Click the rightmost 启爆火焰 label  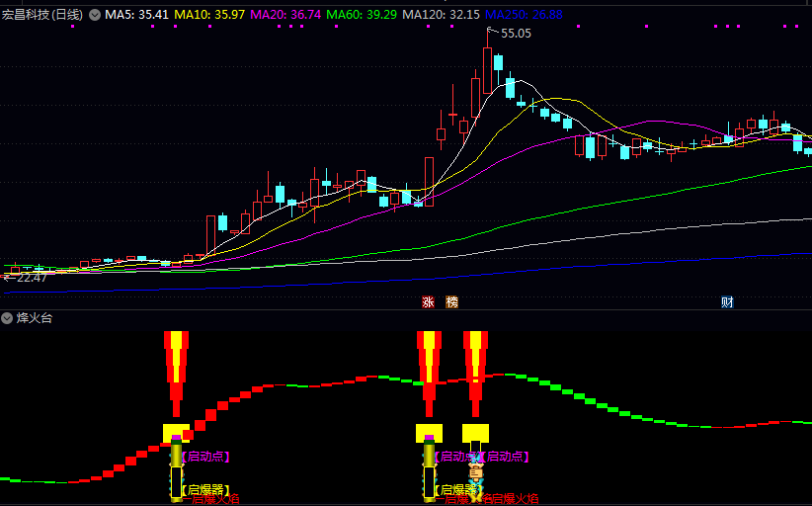tap(515, 500)
